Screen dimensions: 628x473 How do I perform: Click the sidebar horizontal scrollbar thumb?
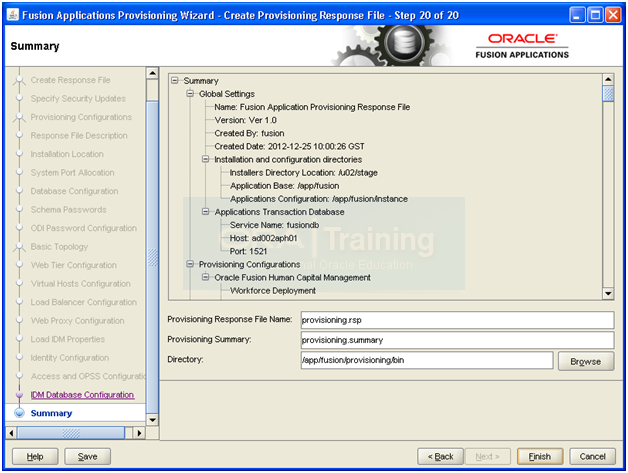[71, 433]
